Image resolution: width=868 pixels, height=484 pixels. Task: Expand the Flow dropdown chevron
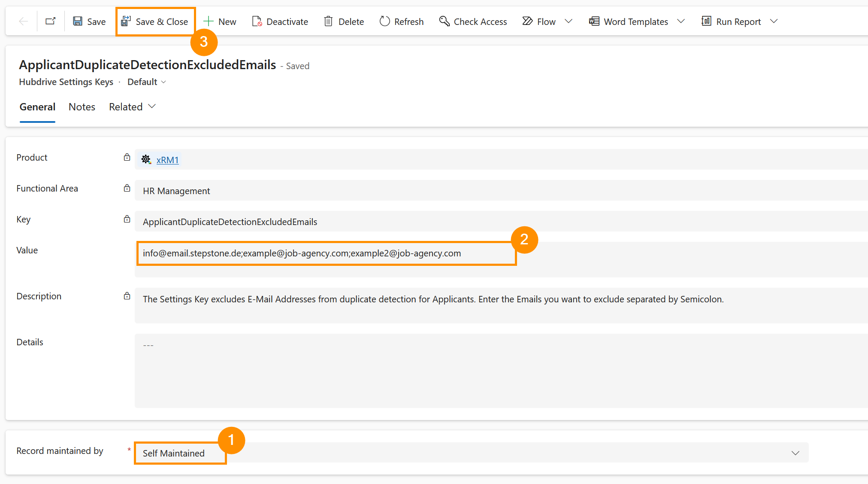(x=569, y=21)
